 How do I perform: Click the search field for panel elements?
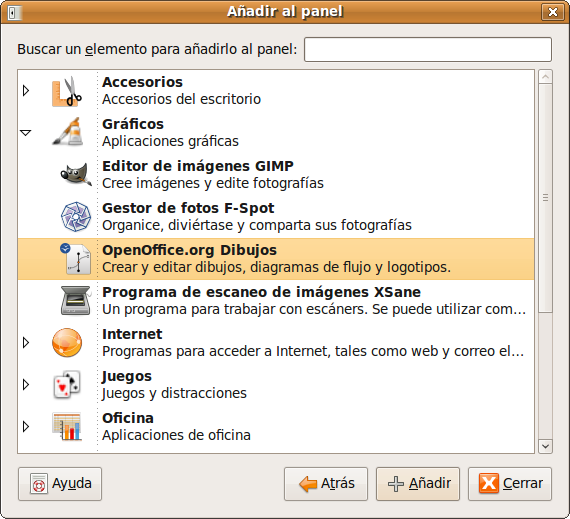click(x=428, y=49)
